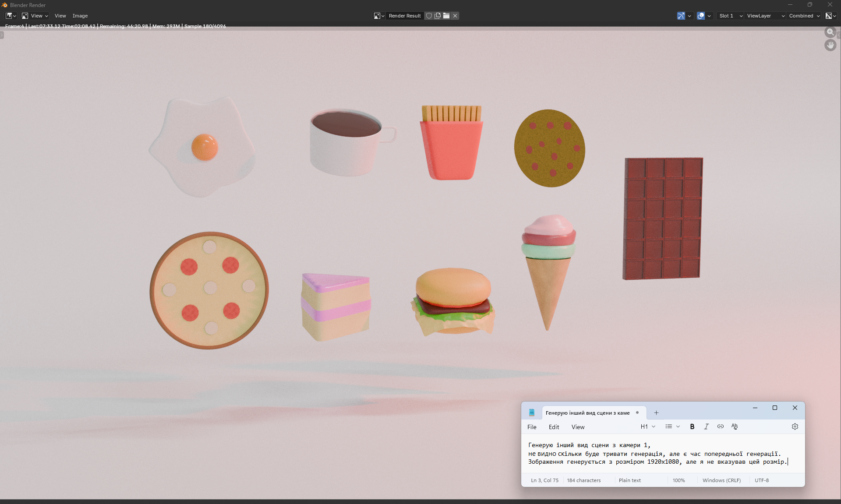
Task: Expand the ViewLayer dropdown
Action: (x=765, y=16)
